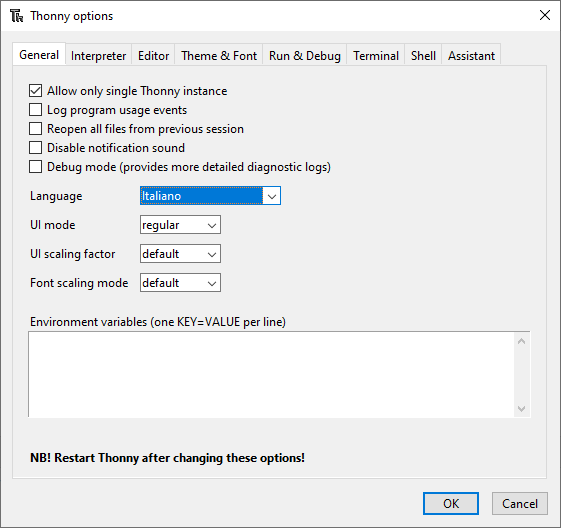Image resolution: width=561 pixels, height=528 pixels.
Task: Click the environment box scroll up arrow
Action: pyautogui.click(x=521, y=341)
